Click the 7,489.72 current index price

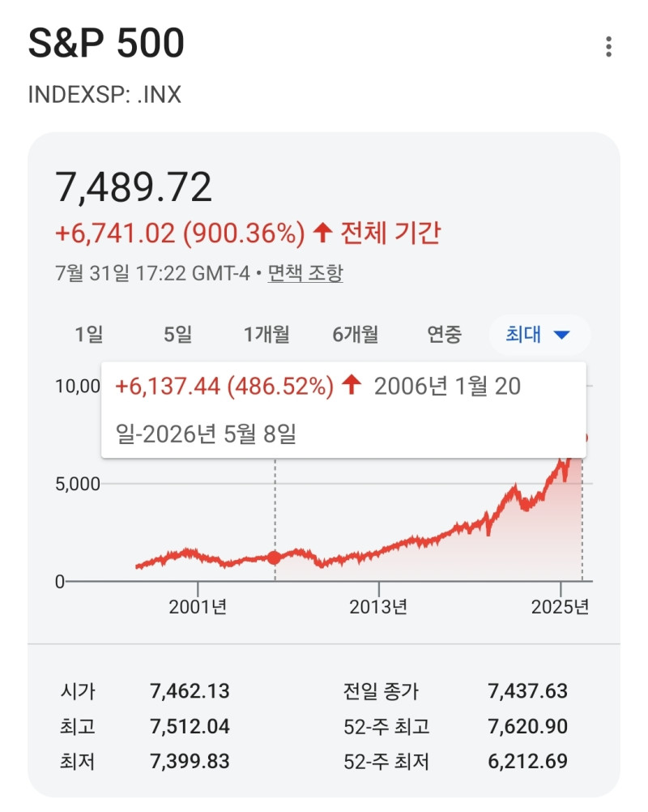pyautogui.click(x=134, y=187)
